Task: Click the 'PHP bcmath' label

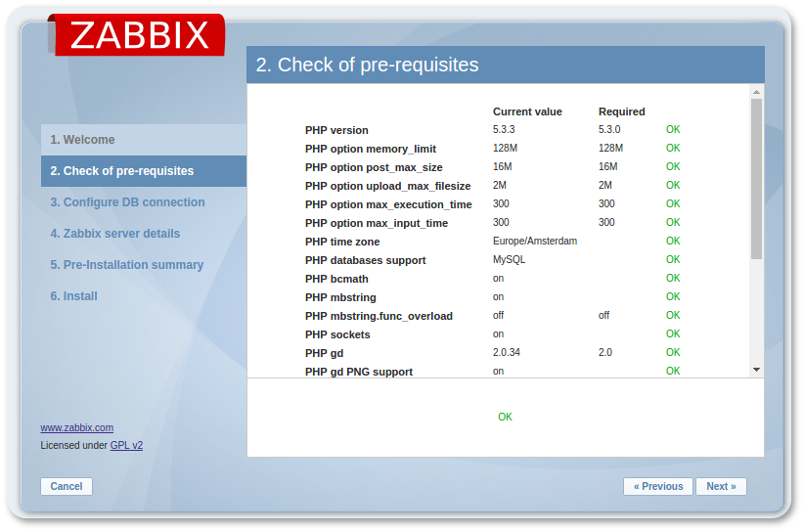Action: click(336, 279)
